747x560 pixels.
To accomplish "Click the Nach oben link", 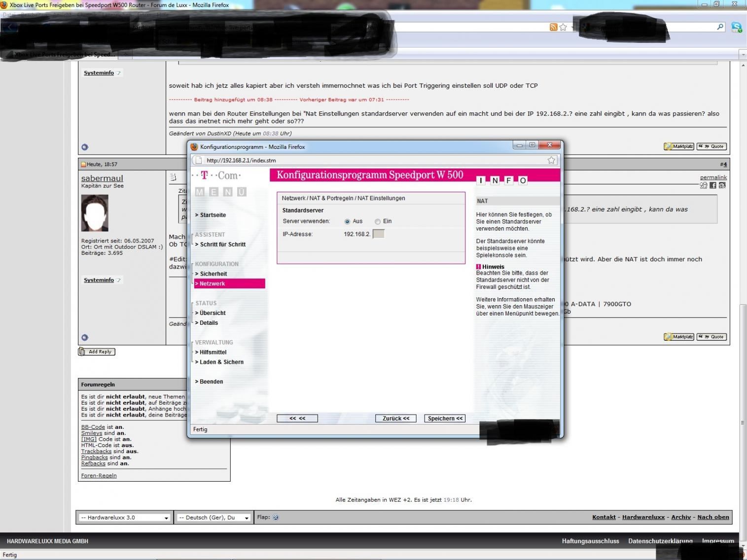I will click(713, 517).
